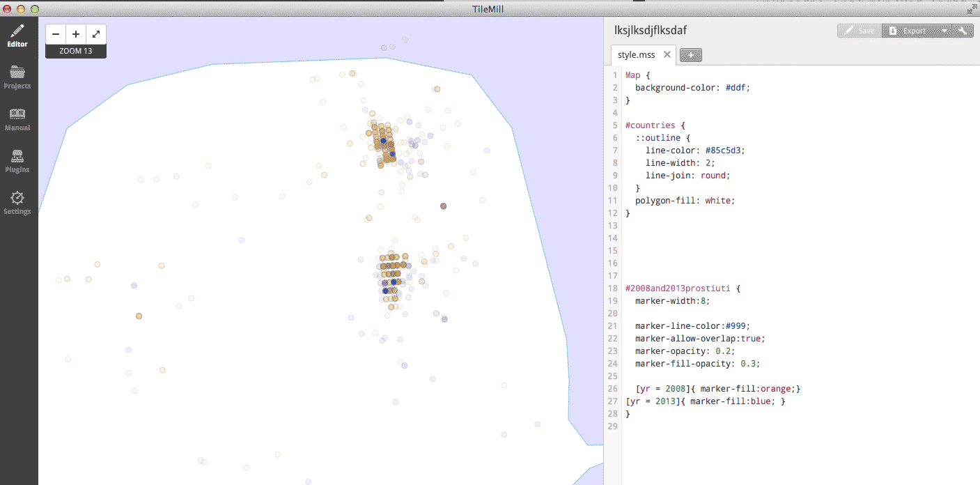Select the style.mss tab
Viewport: 980px width, 485px height.
pos(636,54)
